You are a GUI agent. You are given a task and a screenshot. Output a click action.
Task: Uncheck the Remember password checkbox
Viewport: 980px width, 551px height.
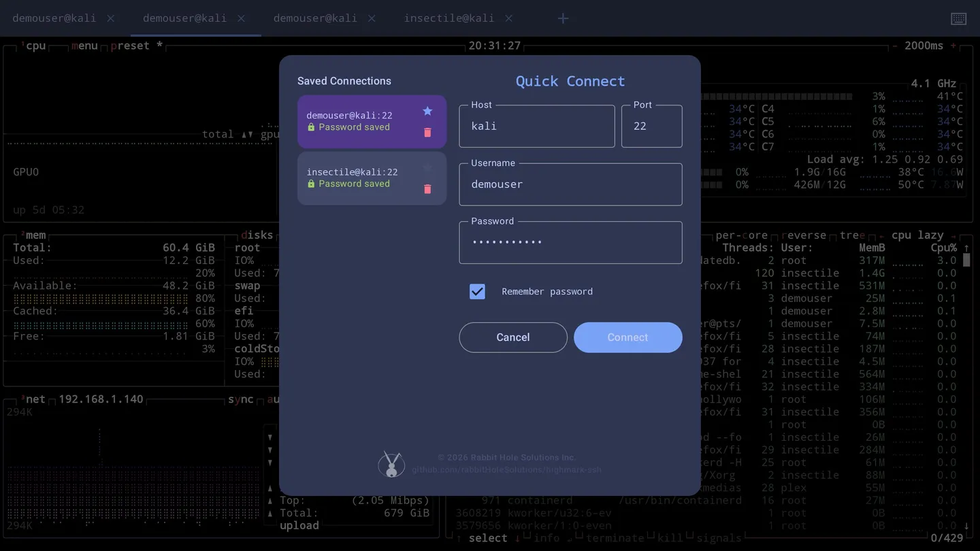[477, 291]
